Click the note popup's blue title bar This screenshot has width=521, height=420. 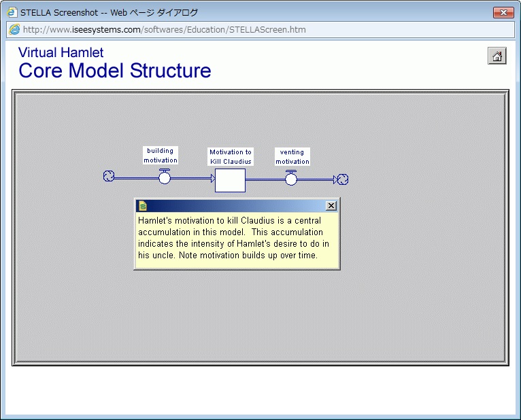[x=236, y=206]
